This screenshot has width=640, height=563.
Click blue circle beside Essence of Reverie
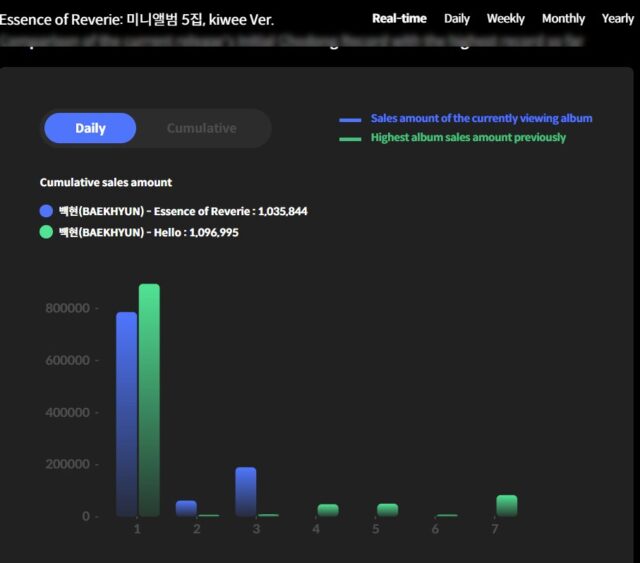pyautogui.click(x=46, y=211)
